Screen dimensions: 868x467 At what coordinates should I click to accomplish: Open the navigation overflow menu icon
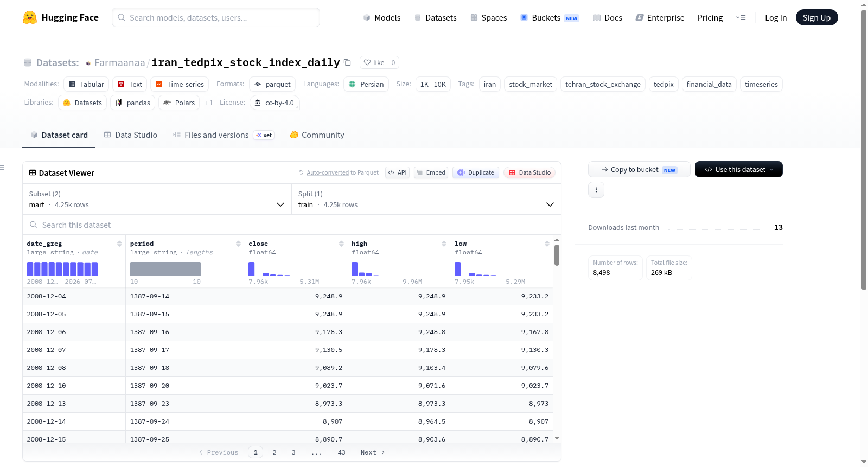coord(741,17)
